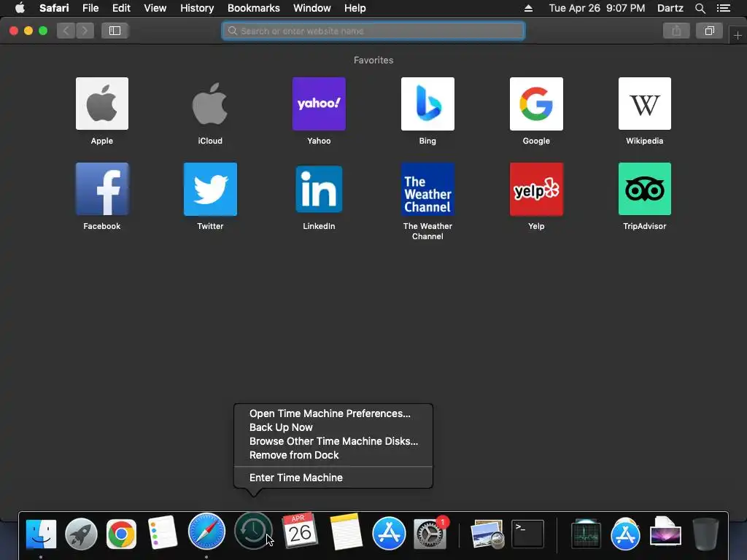
Task: Open the Bookmarks menu
Action: (253, 8)
